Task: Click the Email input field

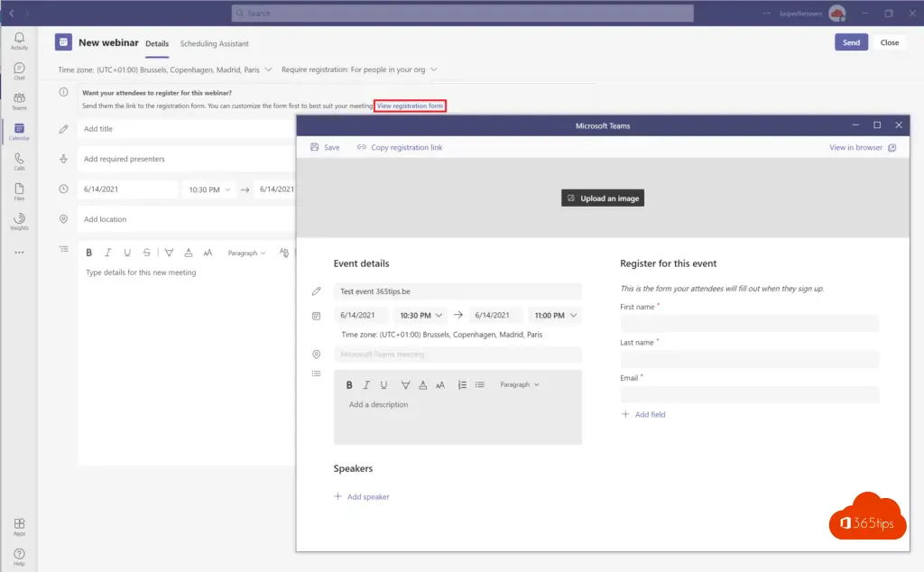Action: tap(750, 394)
